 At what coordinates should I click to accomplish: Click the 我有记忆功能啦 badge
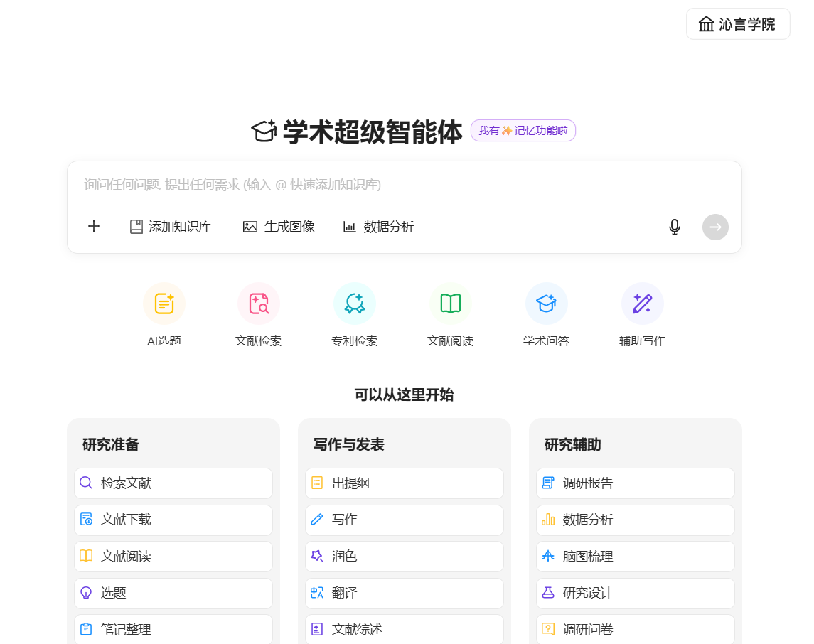523,130
